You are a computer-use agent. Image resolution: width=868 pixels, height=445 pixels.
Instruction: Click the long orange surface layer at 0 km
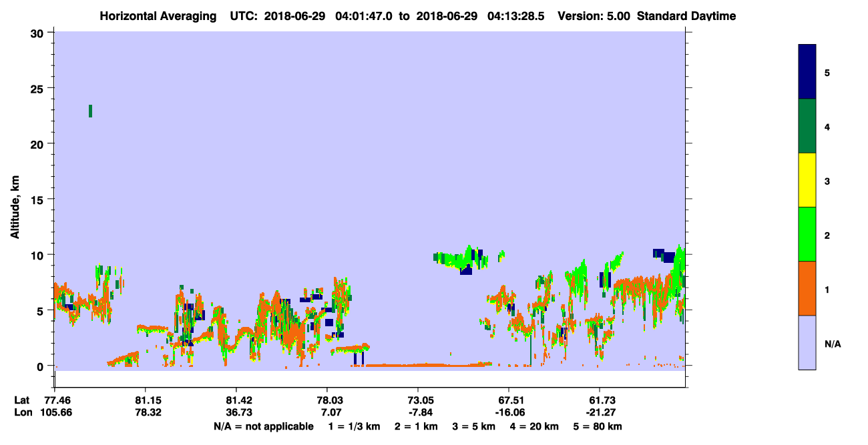point(427,365)
